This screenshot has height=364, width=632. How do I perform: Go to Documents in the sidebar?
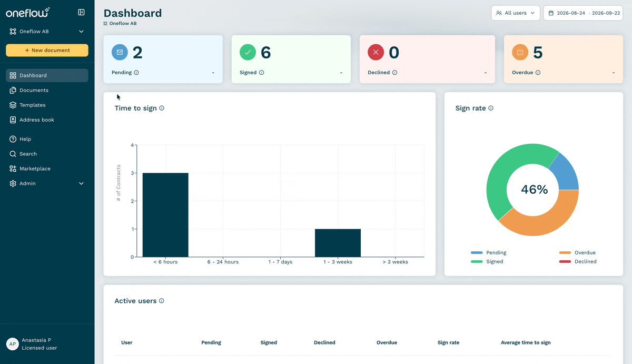(x=47, y=90)
